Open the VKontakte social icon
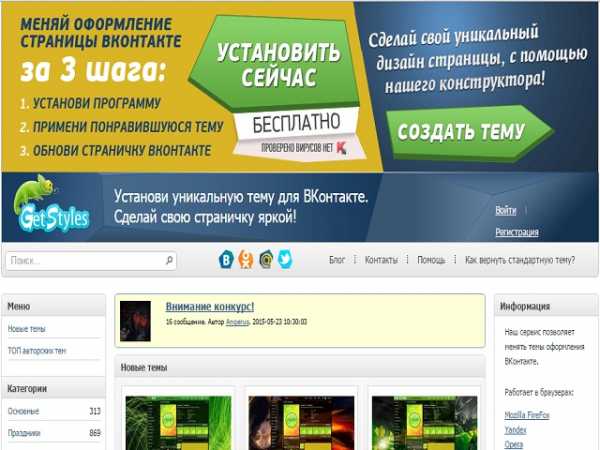The height and width of the screenshot is (450, 600). pyautogui.click(x=226, y=260)
